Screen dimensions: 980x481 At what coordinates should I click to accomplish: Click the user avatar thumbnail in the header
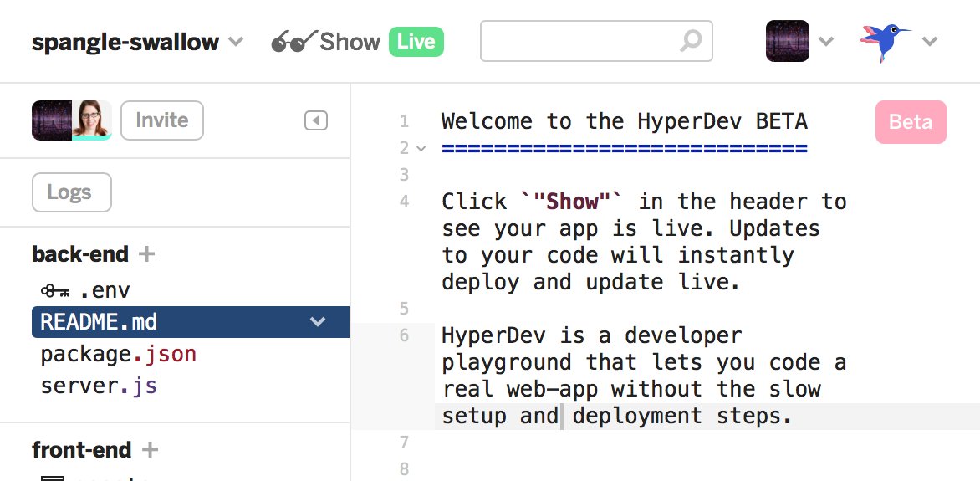click(x=788, y=41)
